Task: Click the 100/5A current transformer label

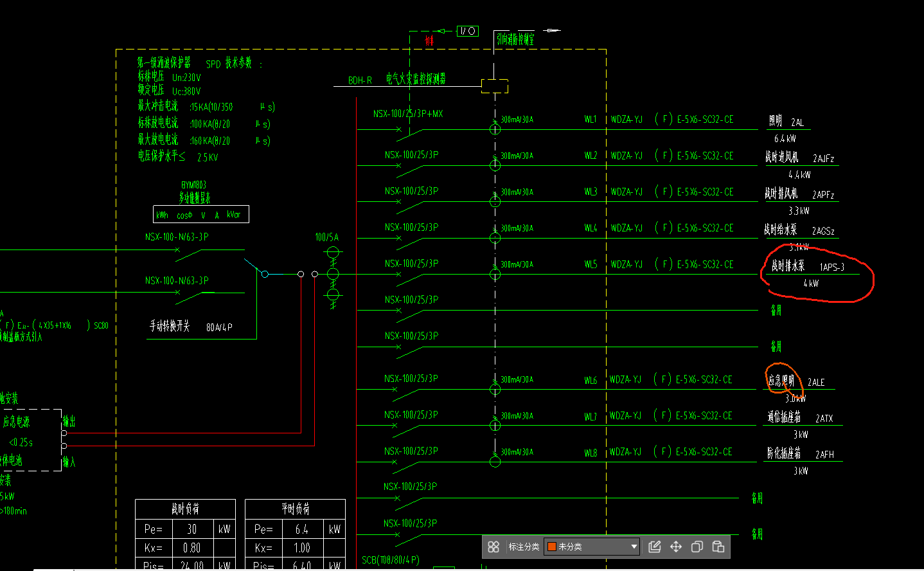Action: 326,237
